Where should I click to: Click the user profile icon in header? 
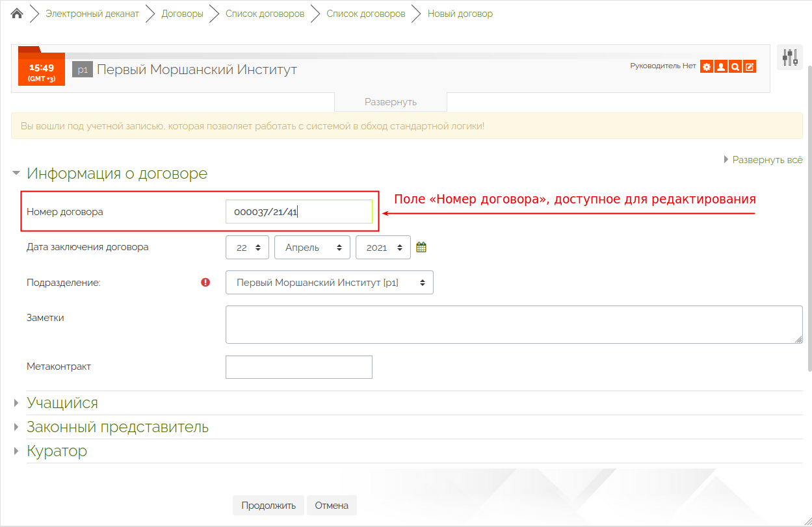pos(720,66)
